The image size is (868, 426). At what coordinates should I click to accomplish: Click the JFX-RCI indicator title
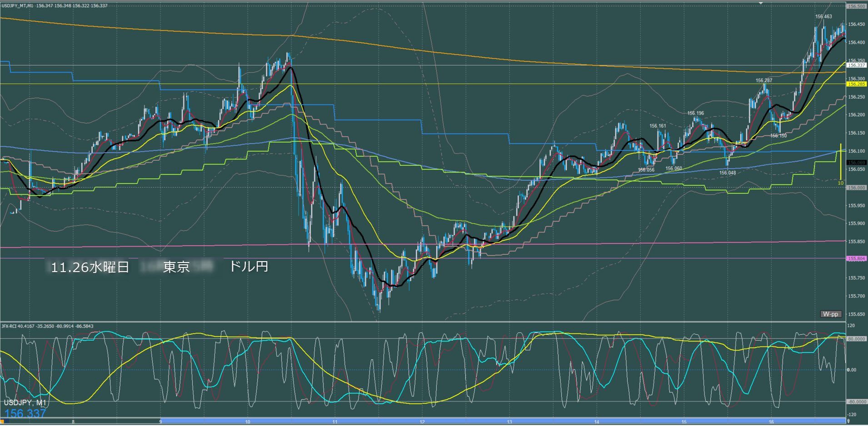tap(47, 326)
